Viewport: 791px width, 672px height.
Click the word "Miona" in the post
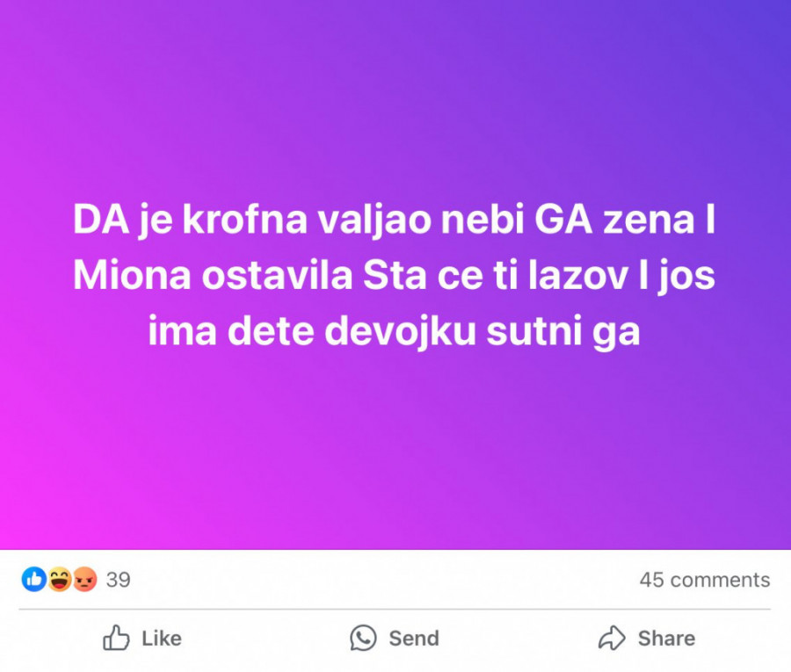(132, 276)
